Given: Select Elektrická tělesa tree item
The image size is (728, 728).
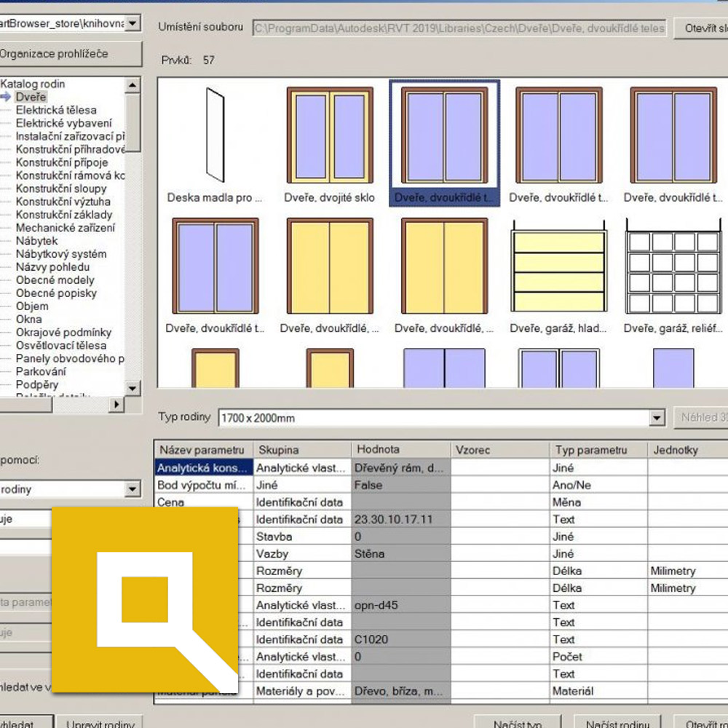Looking at the screenshot, I should point(56,110).
